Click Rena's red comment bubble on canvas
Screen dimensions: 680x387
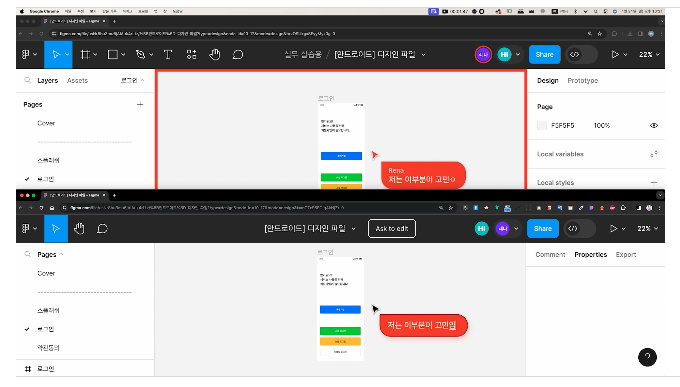423,175
